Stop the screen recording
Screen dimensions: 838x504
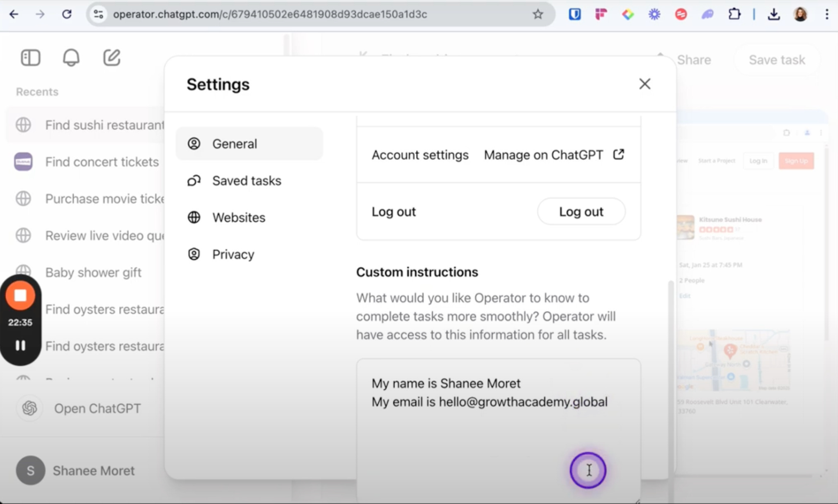coord(20,296)
